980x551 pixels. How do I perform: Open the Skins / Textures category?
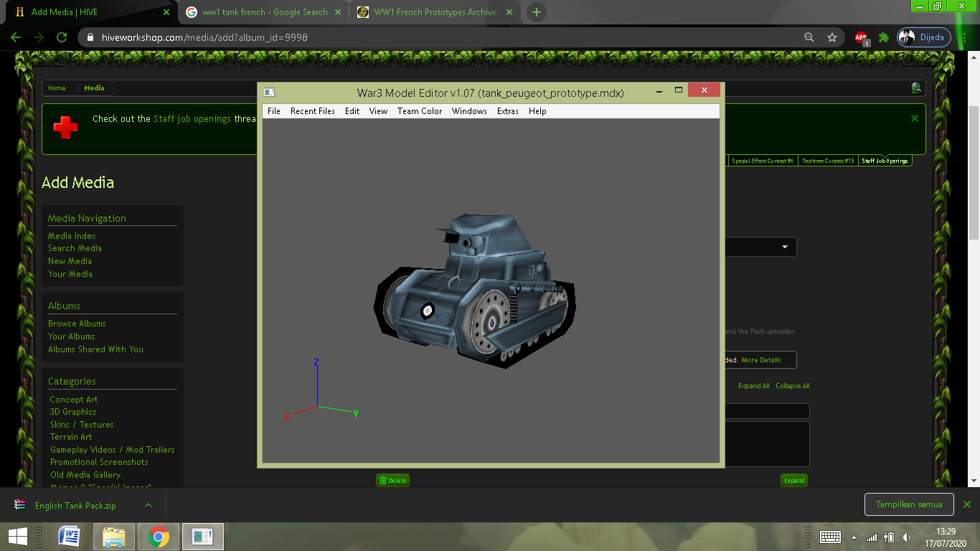(82, 425)
